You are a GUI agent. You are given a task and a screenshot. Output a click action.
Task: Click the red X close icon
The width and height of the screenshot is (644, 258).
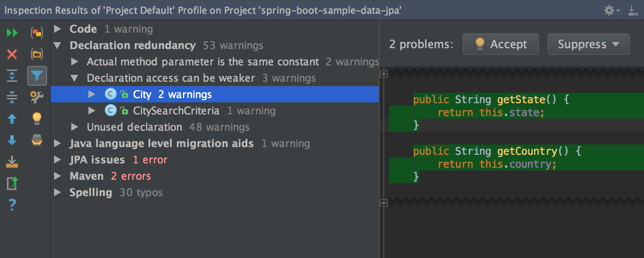[x=12, y=54]
